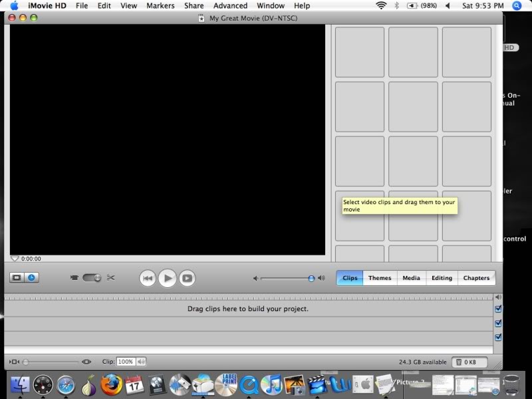Viewport: 532px width, 399px height.
Task: Rewind to the movie's beginning
Action: (x=148, y=278)
